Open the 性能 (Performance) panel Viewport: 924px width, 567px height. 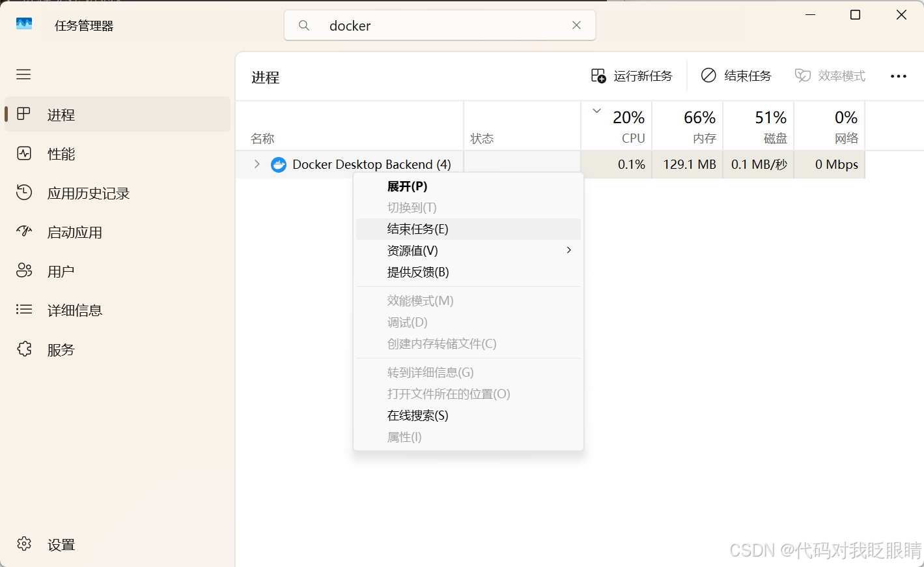(61, 154)
